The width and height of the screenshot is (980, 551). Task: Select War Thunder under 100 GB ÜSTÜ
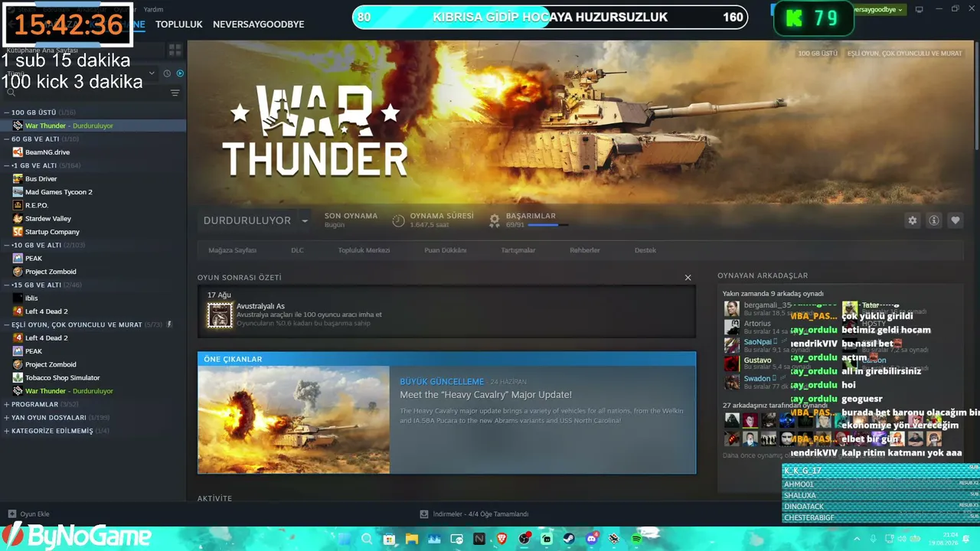[x=93, y=126]
